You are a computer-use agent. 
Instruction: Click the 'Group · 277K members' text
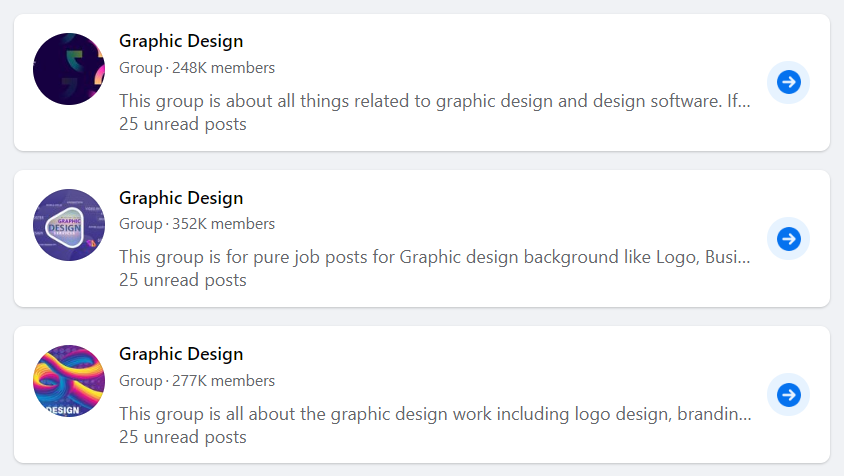(x=197, y=381)
